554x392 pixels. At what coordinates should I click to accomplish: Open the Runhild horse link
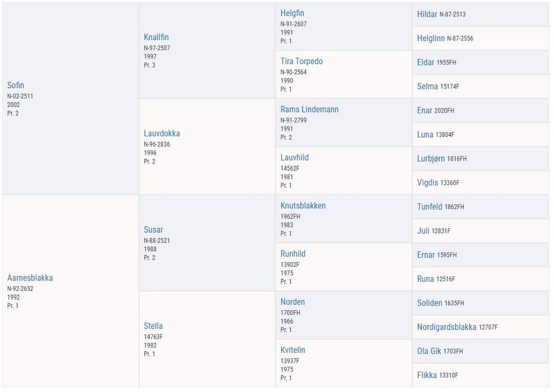pos(293,254)
